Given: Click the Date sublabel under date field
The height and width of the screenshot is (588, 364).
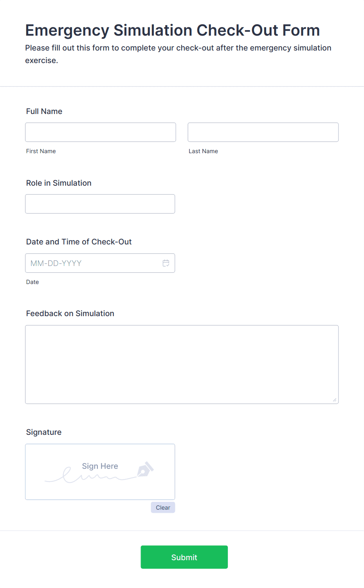Looking at the screenshot, I should [x=32, y=282].
